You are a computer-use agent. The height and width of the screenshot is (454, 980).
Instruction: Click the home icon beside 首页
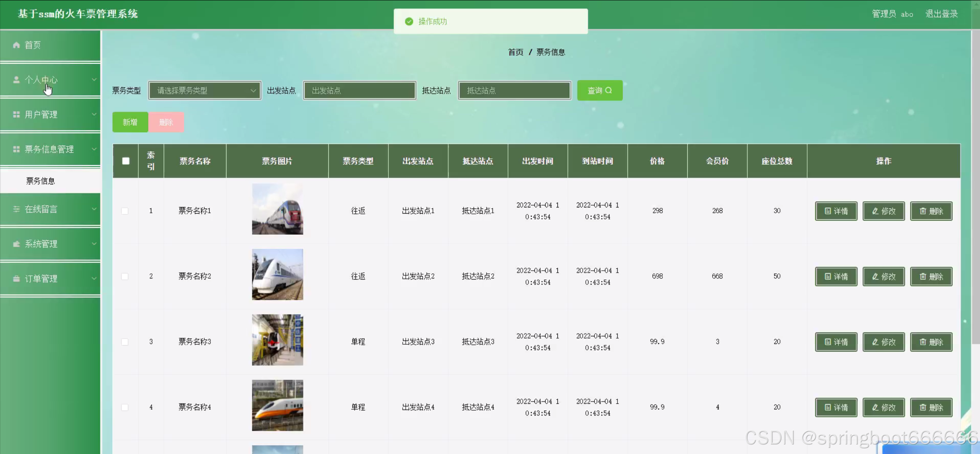16,45
